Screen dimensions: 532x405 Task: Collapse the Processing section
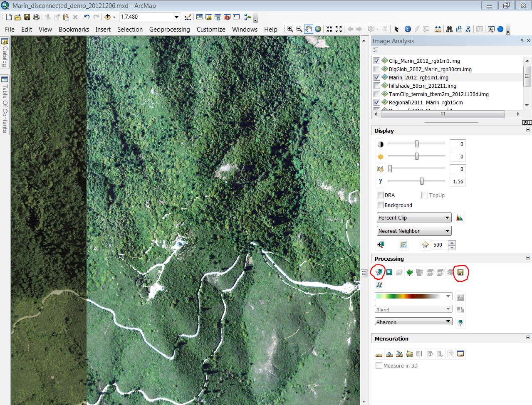[528, 258]
